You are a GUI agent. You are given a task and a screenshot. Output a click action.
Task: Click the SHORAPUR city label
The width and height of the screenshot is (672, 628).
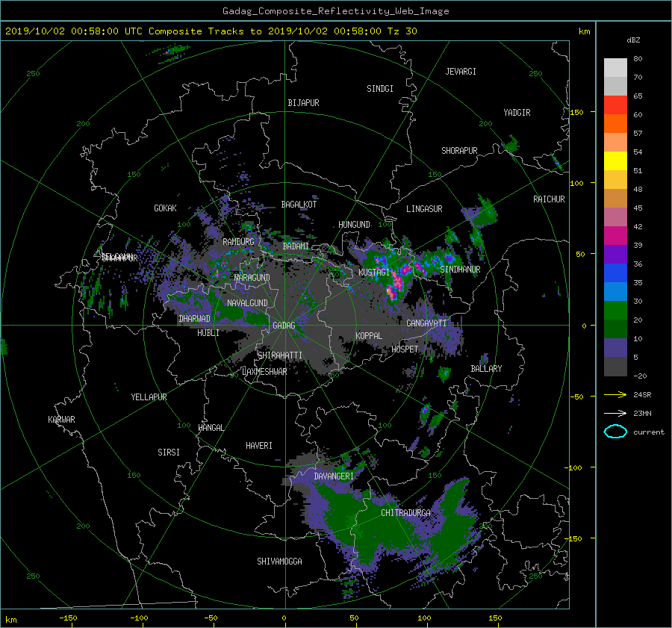[459, 151]
